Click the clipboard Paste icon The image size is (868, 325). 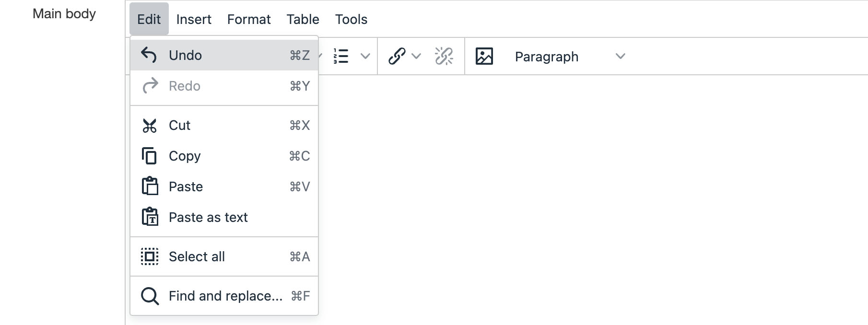pyautogui.click(x=150, y=186)
